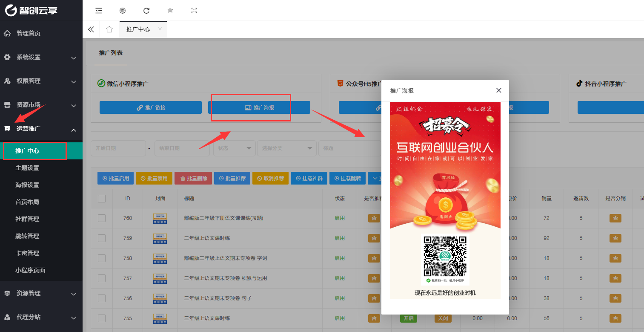Viewport: 644px width, 332px height.
Task: Click 批量启用 button
Action: point(116,178)
